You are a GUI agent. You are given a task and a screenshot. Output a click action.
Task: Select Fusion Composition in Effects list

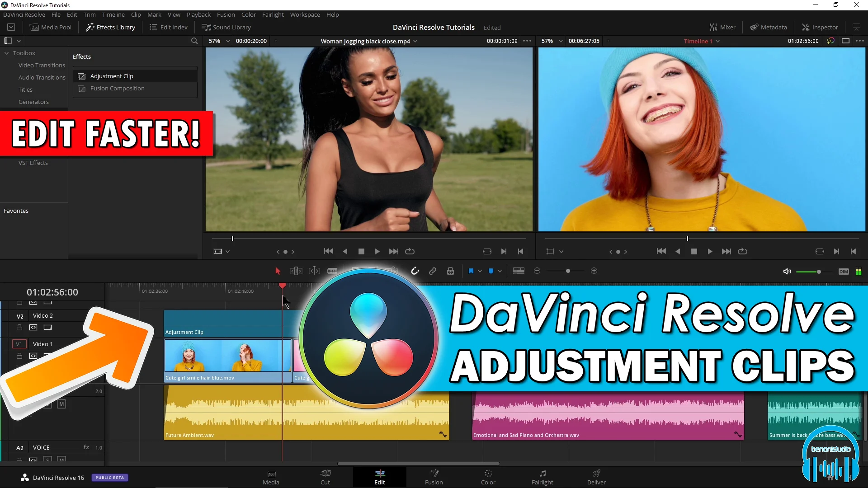tap(118, 89)
